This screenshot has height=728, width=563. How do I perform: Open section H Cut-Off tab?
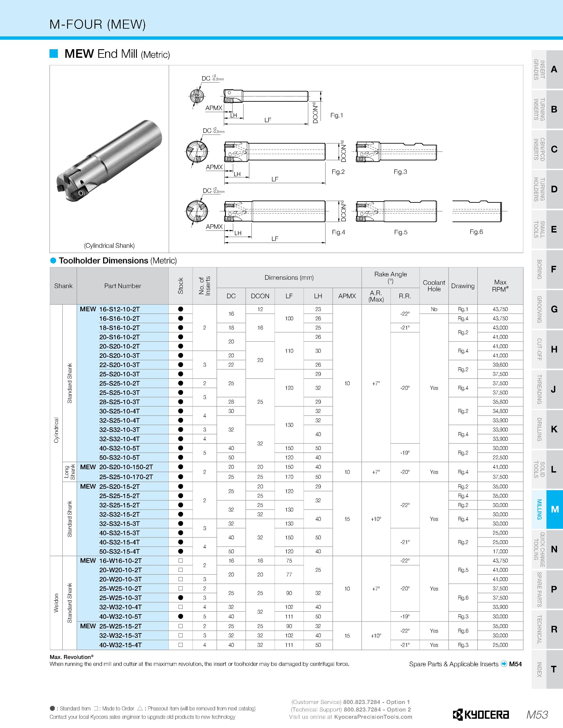[x=547, y=349]
